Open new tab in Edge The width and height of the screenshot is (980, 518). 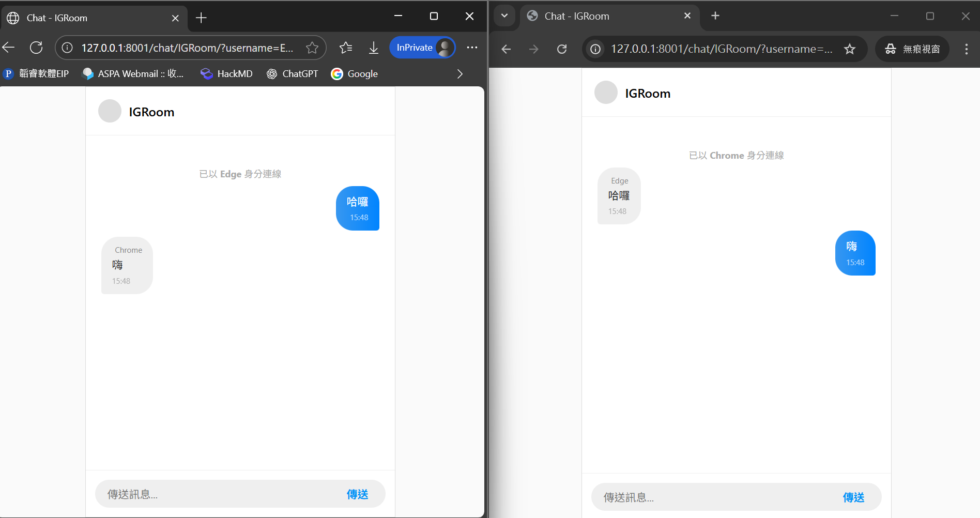(201, 18)
